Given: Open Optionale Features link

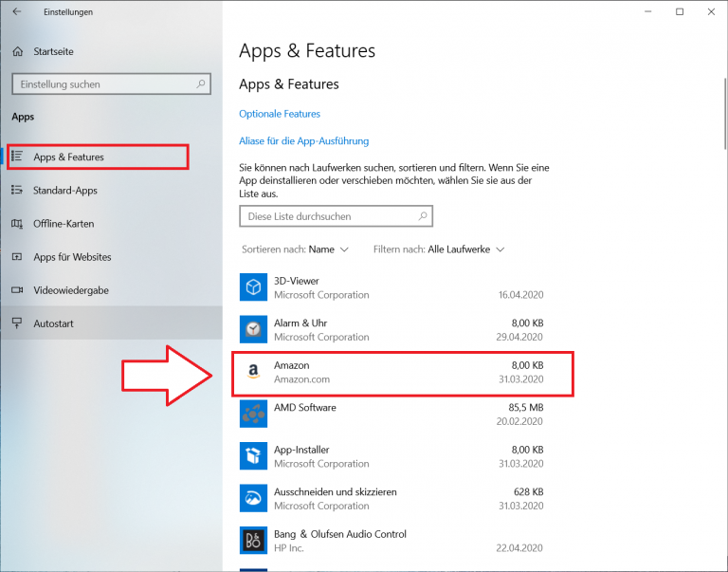Looking at the screenshot, I should coord(280,114).
